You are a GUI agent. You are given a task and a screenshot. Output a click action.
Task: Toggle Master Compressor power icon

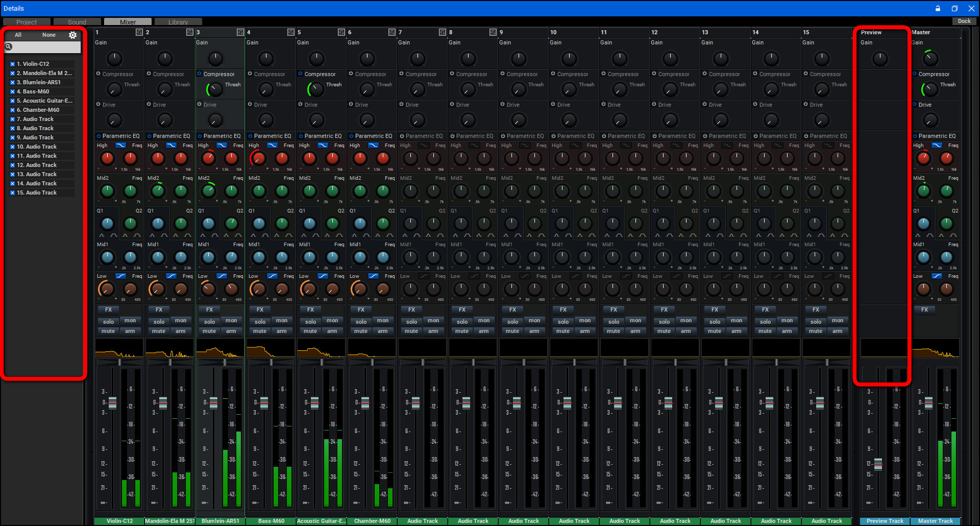[x=915, y=74]
